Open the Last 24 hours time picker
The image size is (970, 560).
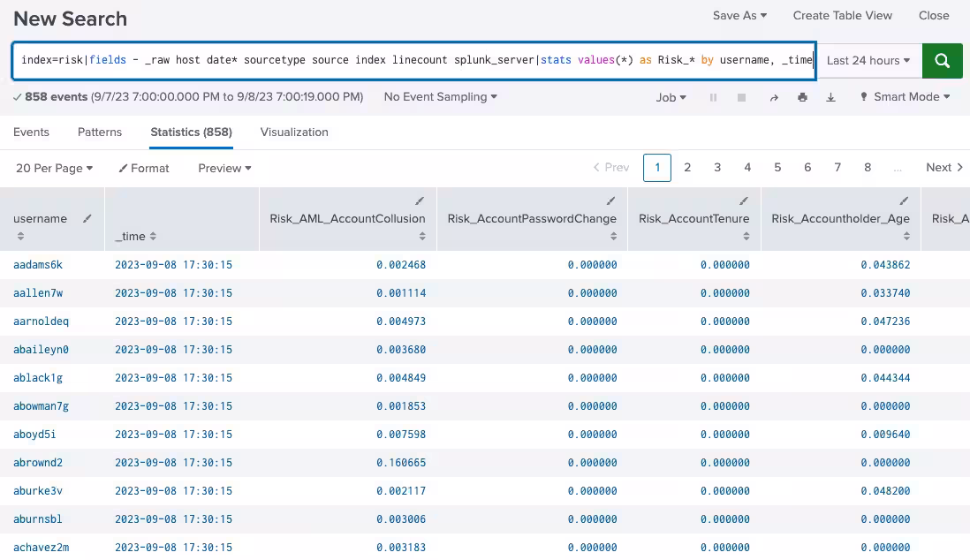[868, 61]
